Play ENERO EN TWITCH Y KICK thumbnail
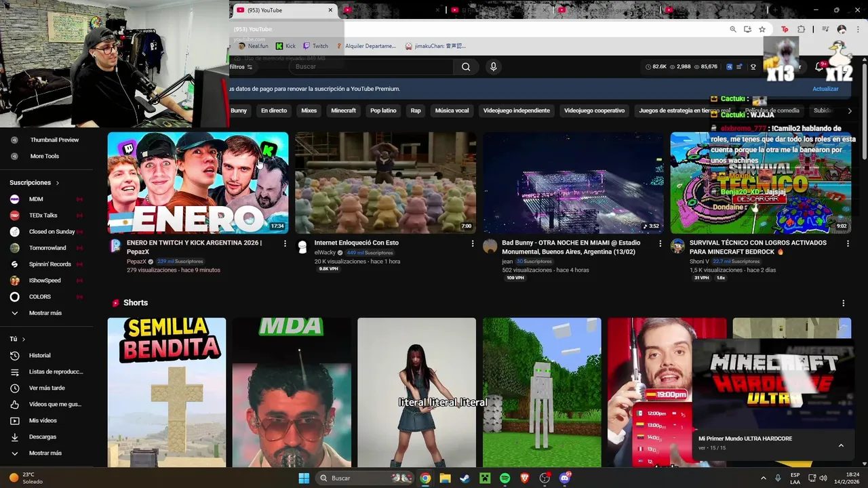The width and height of the screenshot is (868, 488). point(198,183)
